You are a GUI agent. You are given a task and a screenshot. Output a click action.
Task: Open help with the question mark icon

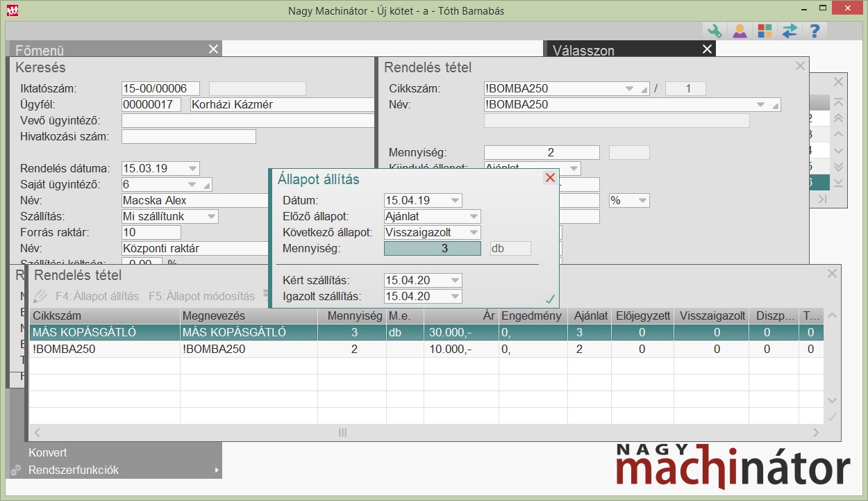pos(815,31)
